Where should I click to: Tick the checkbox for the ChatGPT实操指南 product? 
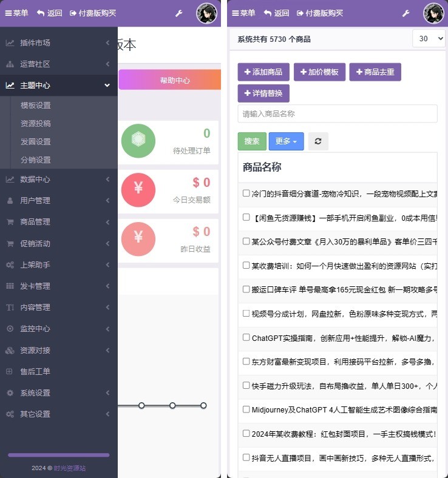(x=246, y=337)
